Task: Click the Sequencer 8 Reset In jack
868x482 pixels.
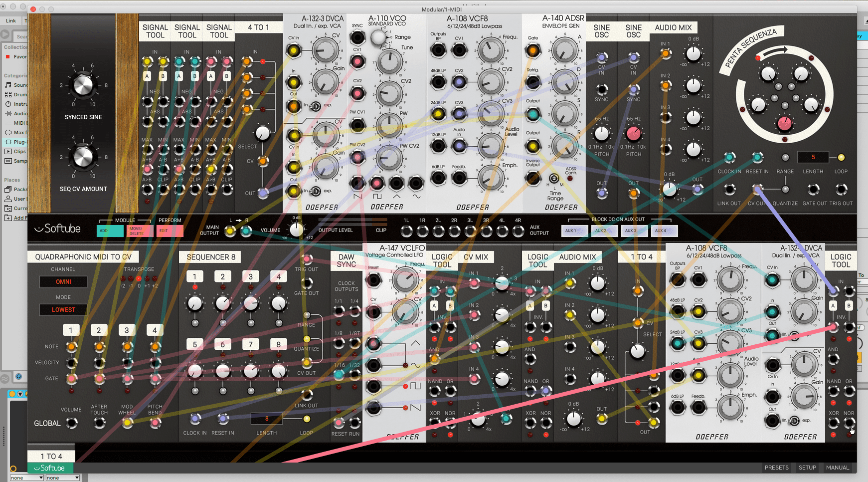Action: coord(223,419)
